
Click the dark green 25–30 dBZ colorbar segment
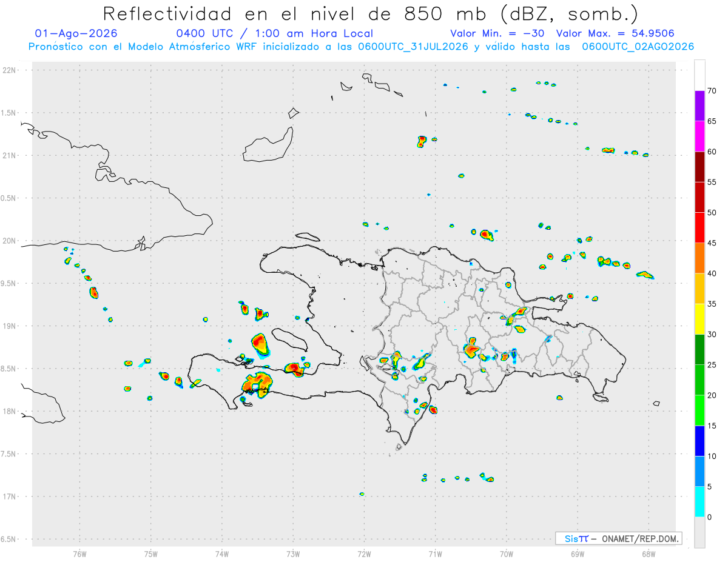pos(699,349)
